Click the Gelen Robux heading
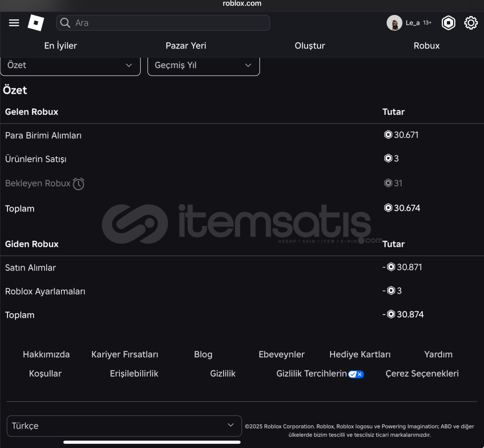Image resolution: width=484 pixels, height=448 pixels. (x=32, y=112)
